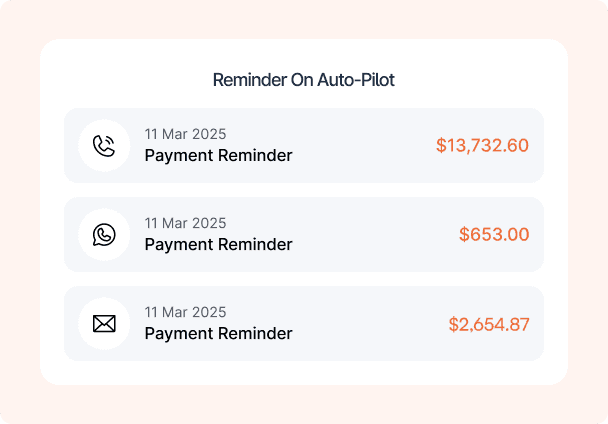Open the $2,654.87 payment reminder row
Viewport: 608px width, 424px height.
pyautogui.click(x=304, y=324)
